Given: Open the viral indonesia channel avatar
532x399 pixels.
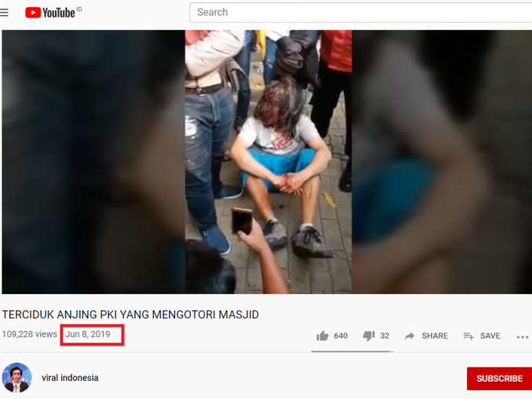Looking at the screenshot, I should pos(17,378).
